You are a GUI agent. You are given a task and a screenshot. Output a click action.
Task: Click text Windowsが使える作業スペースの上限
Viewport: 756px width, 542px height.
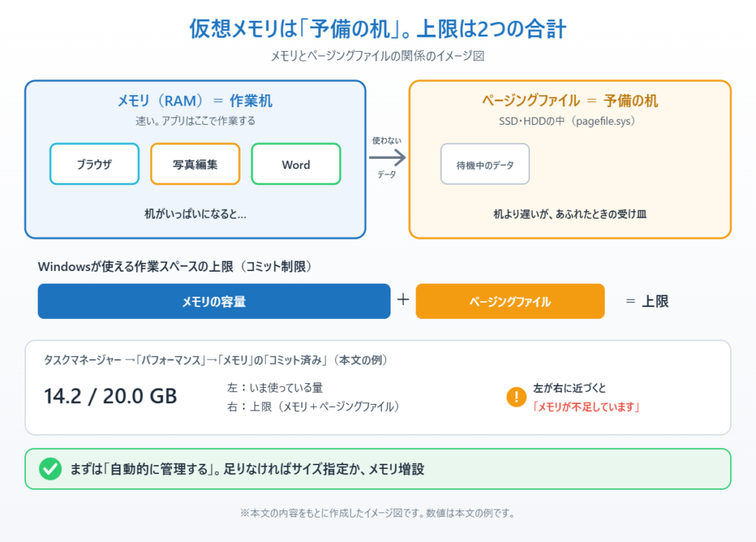pyautogui.click(x=135, y=267)
